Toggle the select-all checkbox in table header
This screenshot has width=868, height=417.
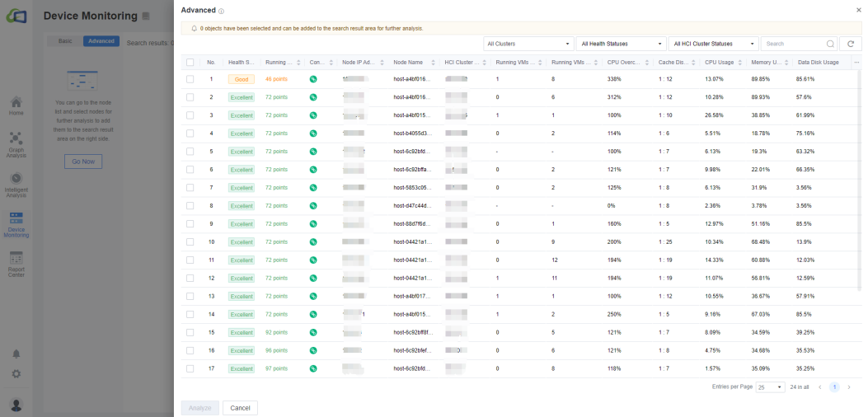190,62
